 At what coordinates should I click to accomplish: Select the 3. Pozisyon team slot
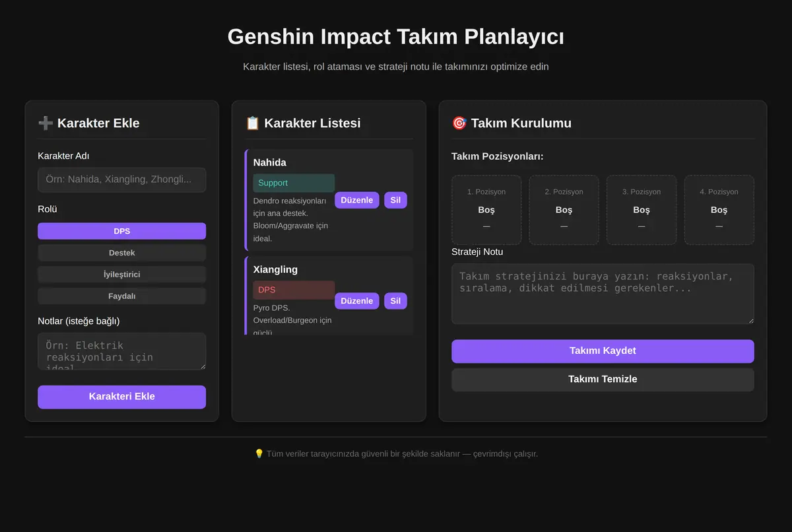click(642, 210)
